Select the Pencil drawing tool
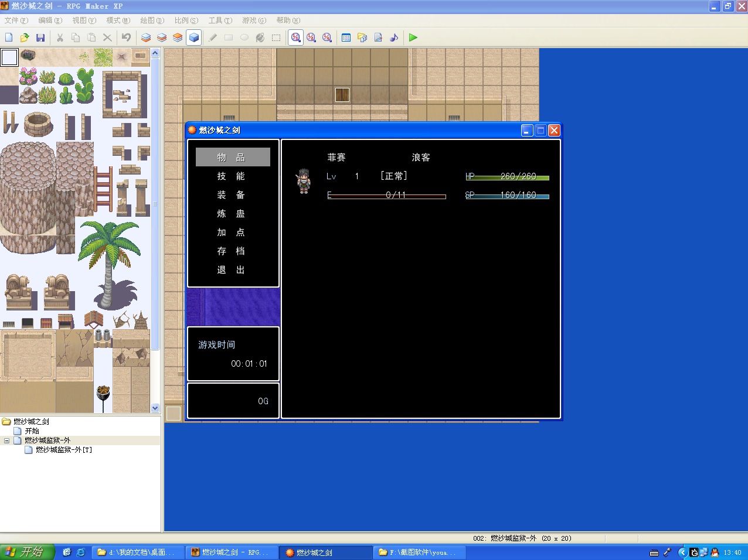The image size is (748, 560). tap(213, 37)
